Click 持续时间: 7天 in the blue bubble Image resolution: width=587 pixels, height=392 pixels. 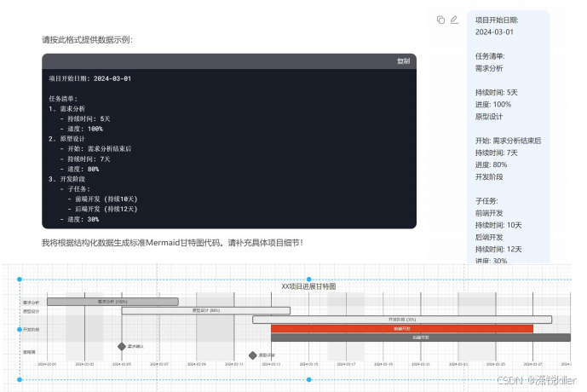pyautogui.click(x=497, y=153)
